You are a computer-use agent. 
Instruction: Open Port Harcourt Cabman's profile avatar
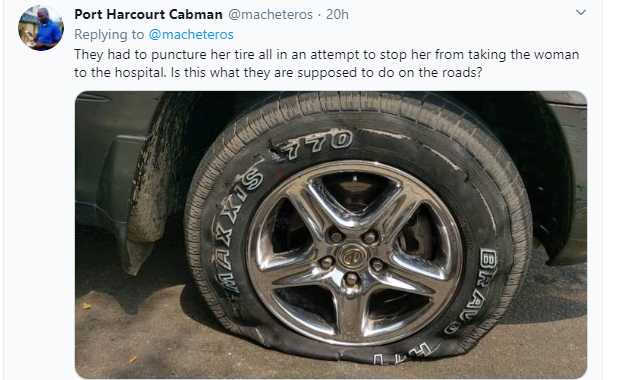click(41, 28)
